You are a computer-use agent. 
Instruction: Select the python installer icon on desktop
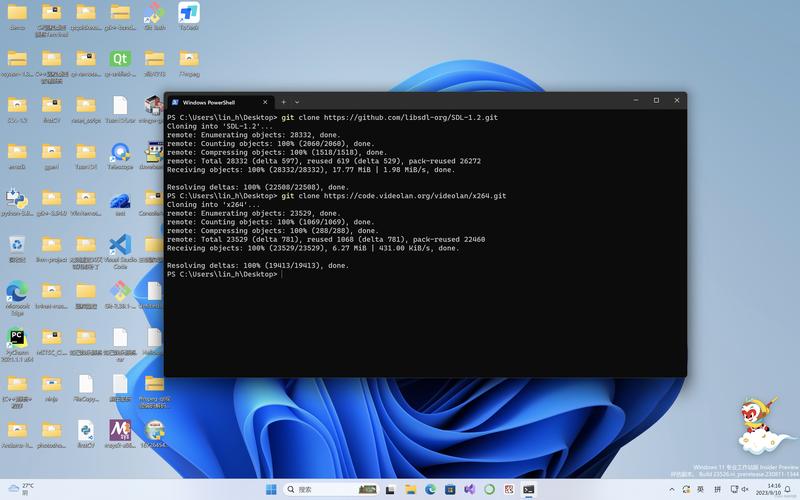tap(17, 203)
